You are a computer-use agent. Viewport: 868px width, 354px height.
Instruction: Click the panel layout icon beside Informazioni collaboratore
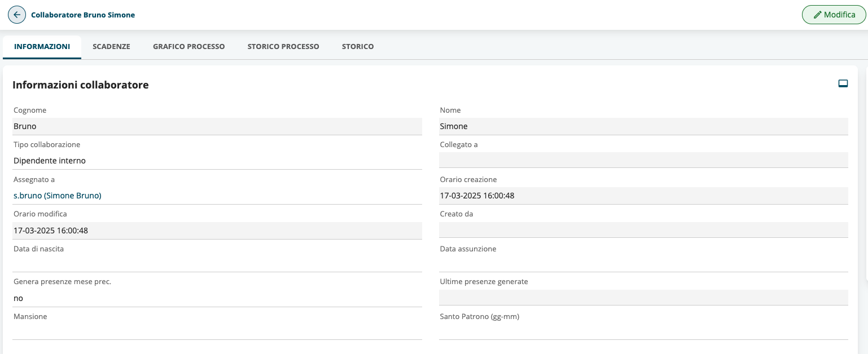pyautogui.click(x=843, y=84)
